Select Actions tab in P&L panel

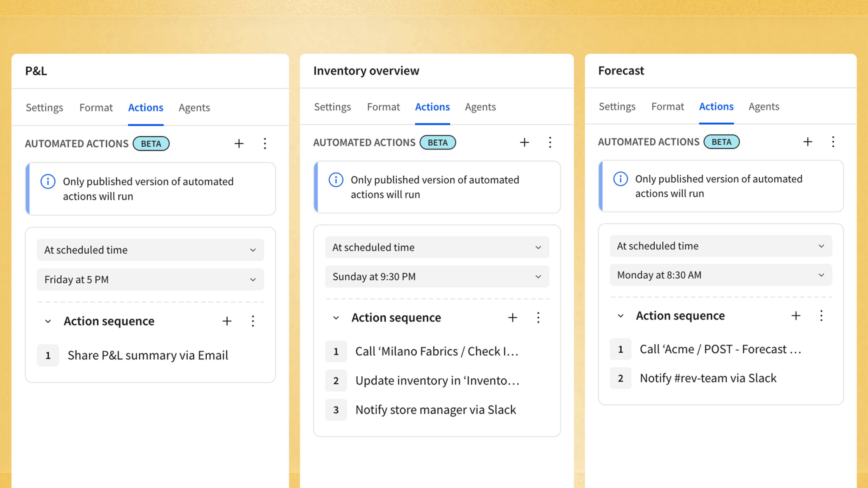pyautogui.click(x=146, y=108)
